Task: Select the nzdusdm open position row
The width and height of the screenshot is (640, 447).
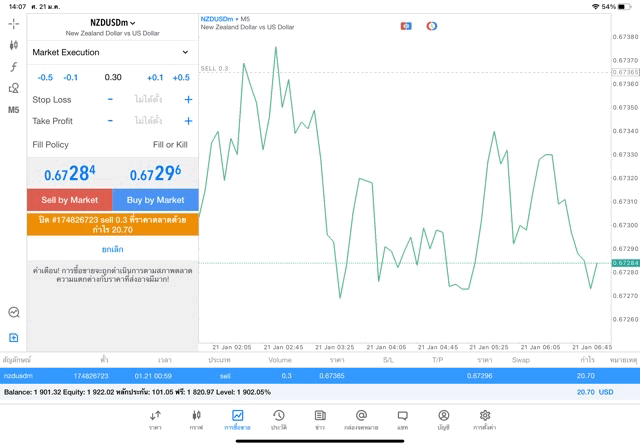Action: tap(320, 376)
